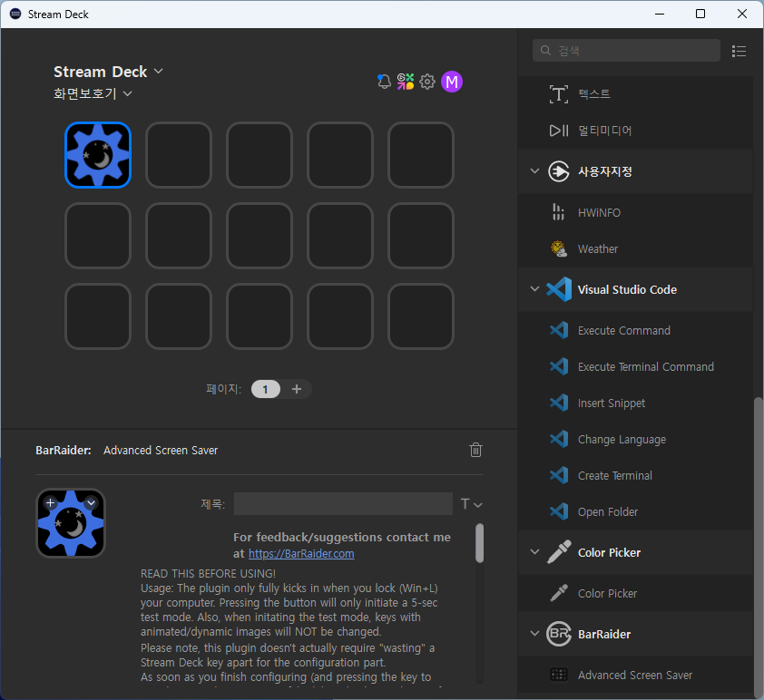This screenshot has width=764, height=700.
Task: Select Execute Terminal Command action
Action: [x=635, y=366]
